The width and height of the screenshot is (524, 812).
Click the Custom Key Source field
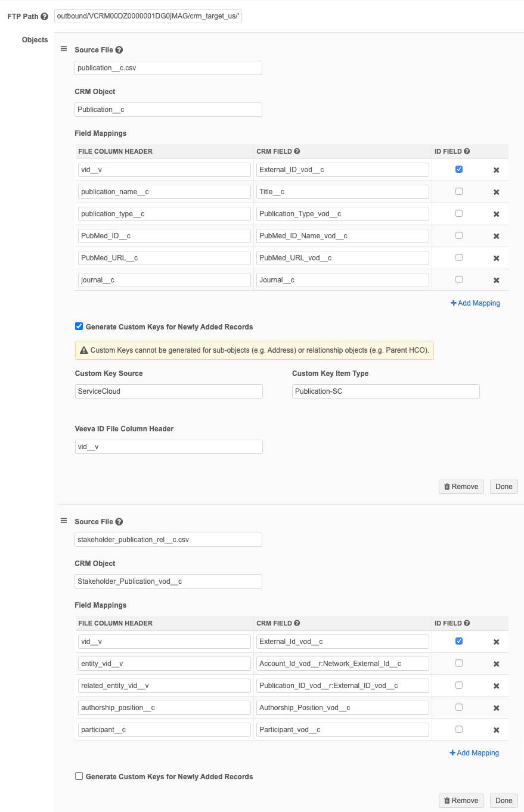pos(169,391)
